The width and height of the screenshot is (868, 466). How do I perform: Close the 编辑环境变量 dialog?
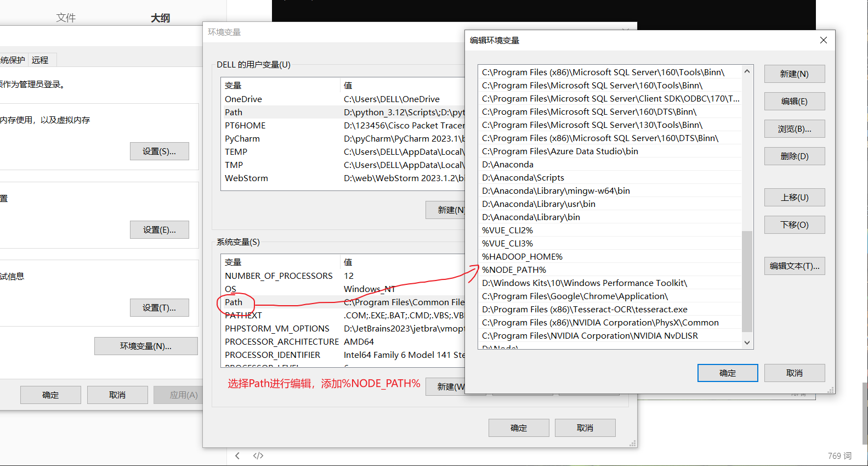click(x=823, y=40)
